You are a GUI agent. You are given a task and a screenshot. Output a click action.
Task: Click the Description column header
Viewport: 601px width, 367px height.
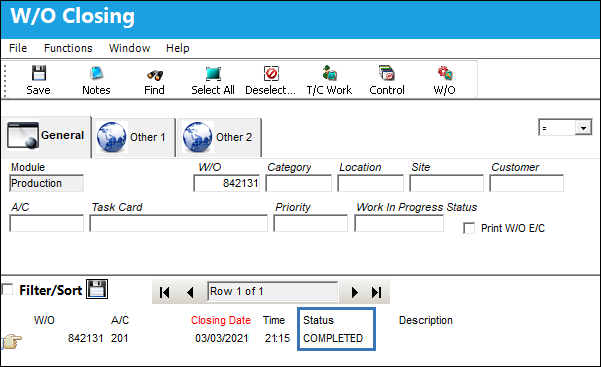coord(426,320)
